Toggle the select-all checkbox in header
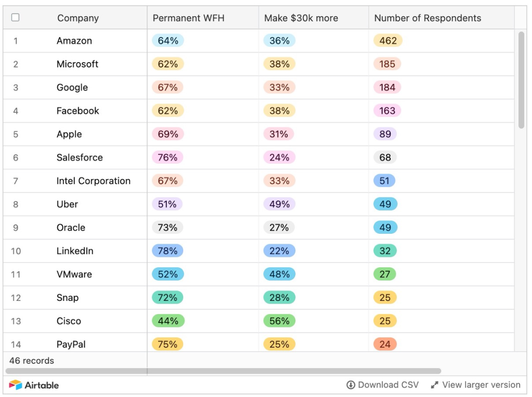Viewport: 532px width, 397px height. tap(15, 18)
